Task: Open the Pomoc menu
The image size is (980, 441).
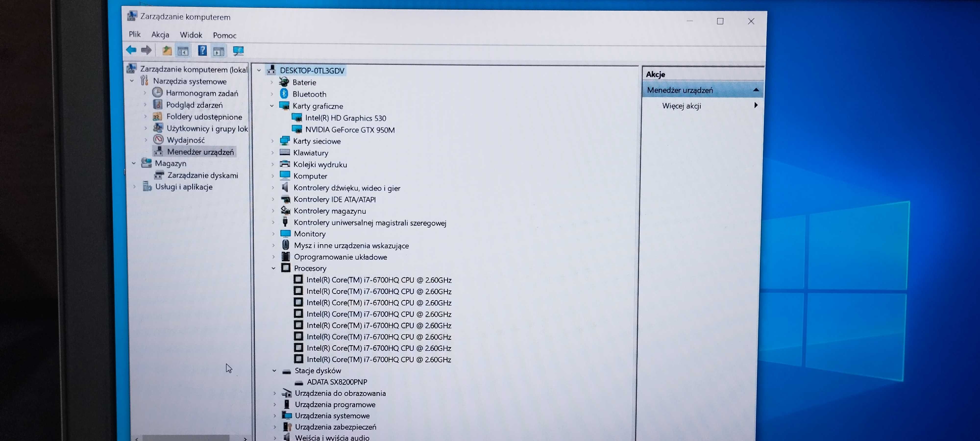Action: point(224,35)
